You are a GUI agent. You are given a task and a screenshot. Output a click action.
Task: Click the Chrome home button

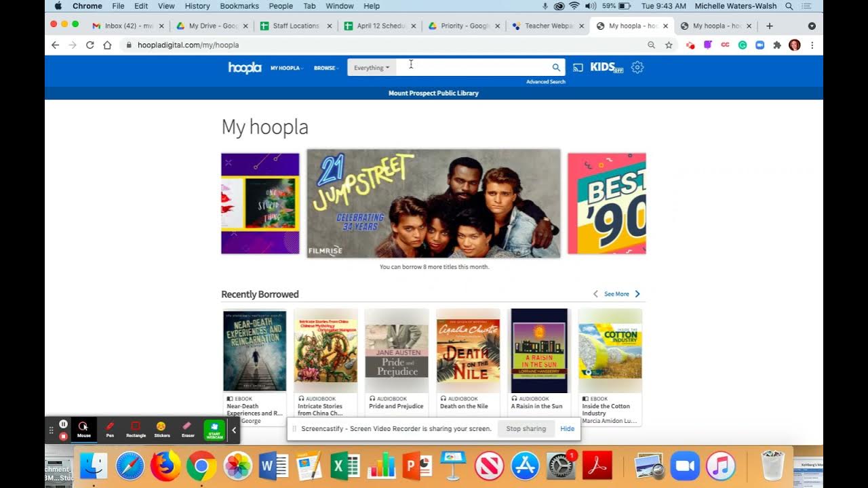107,45
